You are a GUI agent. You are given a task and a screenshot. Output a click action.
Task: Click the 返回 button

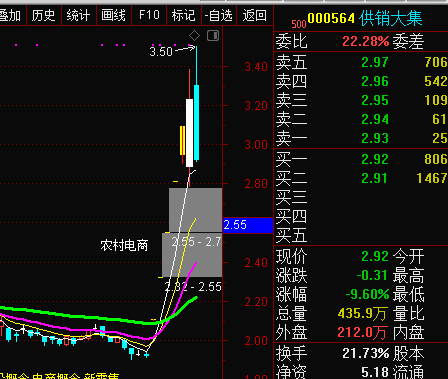click(255, 15)
